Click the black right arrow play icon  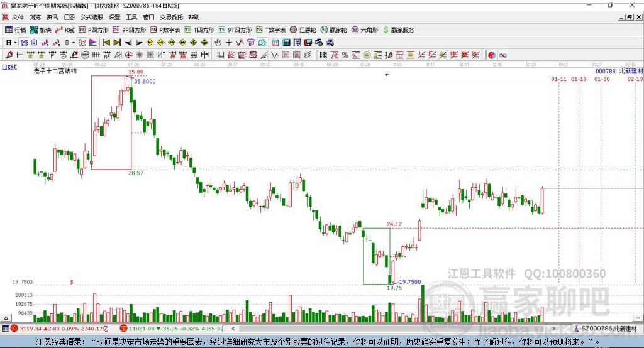pyautogui.click(x=139, y=43)
